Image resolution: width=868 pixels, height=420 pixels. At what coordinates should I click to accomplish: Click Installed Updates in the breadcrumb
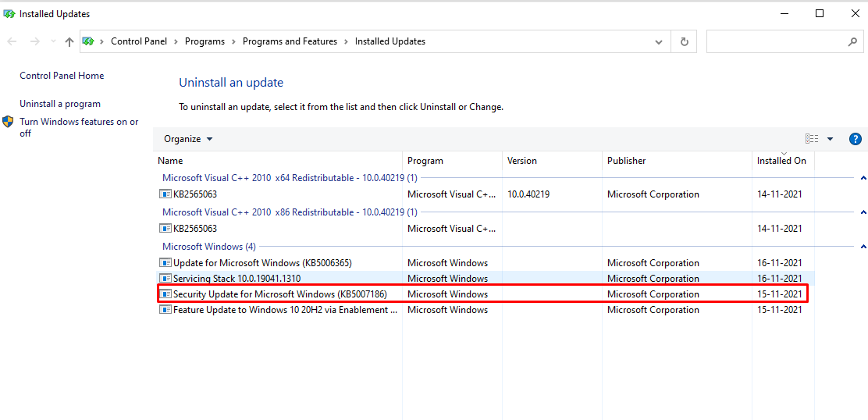390,41
